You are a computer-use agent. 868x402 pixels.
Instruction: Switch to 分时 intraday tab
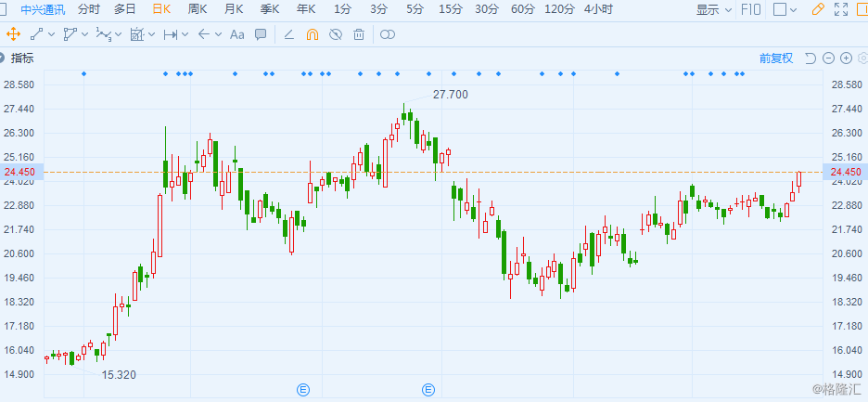[89, 9]
